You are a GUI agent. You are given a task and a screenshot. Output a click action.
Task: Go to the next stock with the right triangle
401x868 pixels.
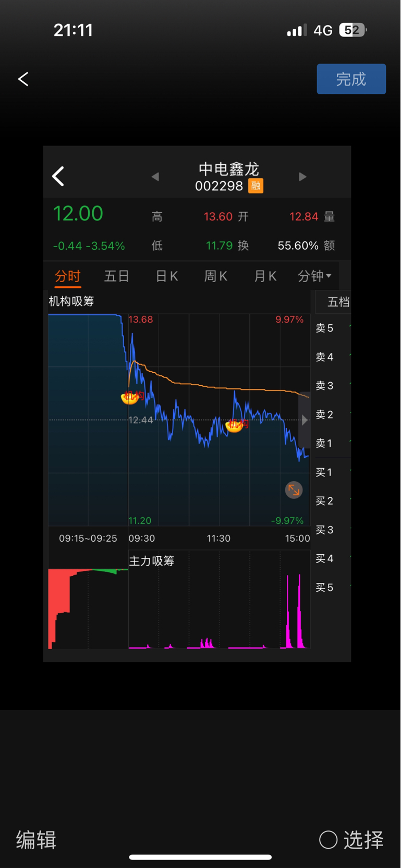tap(302, 177)
